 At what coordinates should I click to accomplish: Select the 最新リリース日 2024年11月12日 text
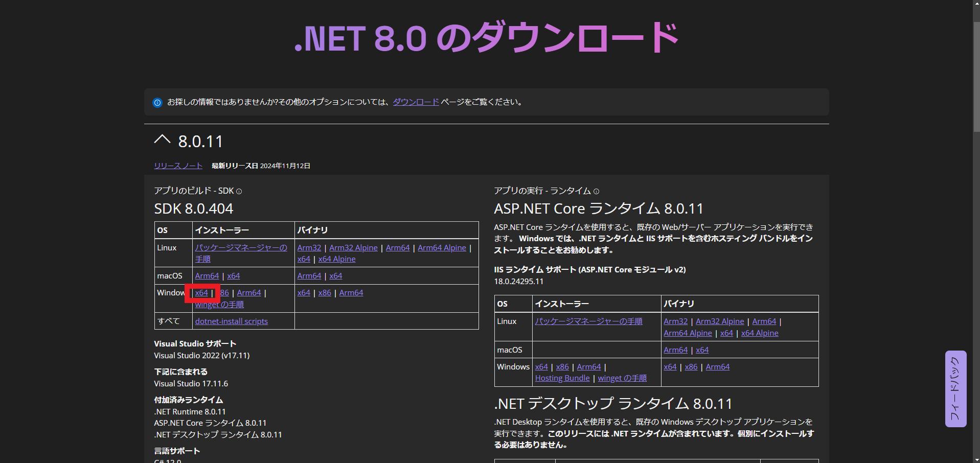(261, 166)
